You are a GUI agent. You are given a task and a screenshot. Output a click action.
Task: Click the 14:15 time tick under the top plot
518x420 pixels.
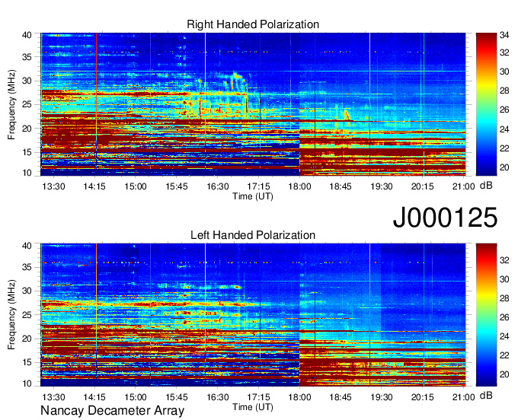(x=94, y=186)
